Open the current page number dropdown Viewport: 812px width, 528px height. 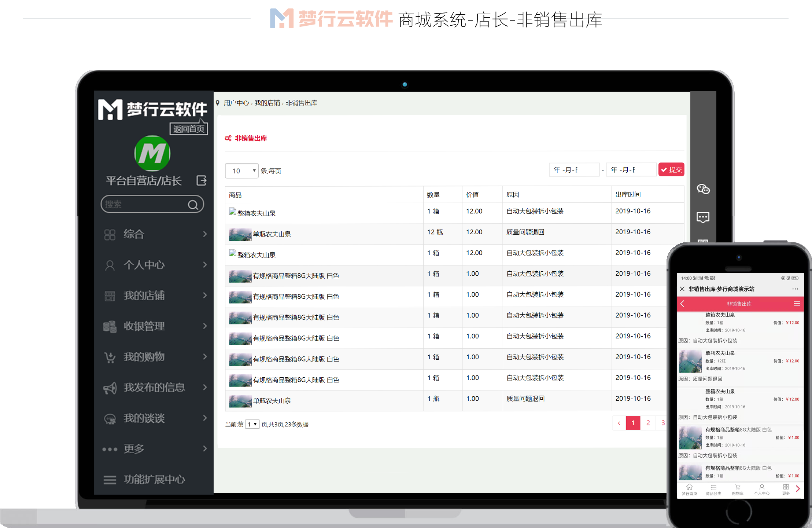[x=252, y=424]
